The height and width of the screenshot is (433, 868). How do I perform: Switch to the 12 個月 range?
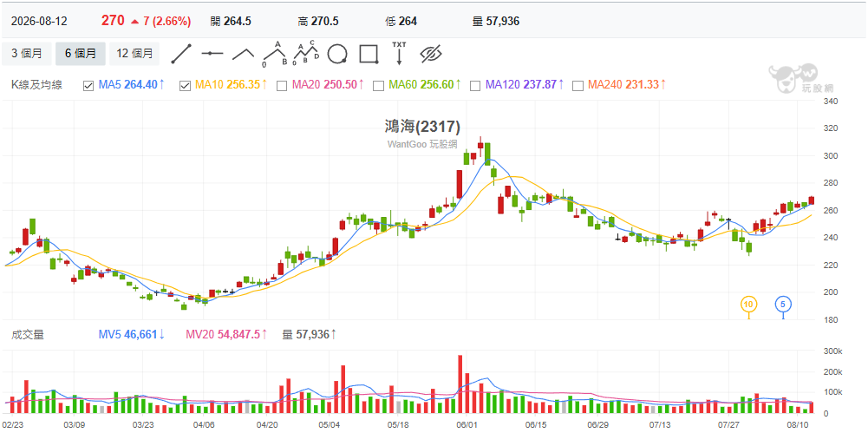tap(134, 54)
